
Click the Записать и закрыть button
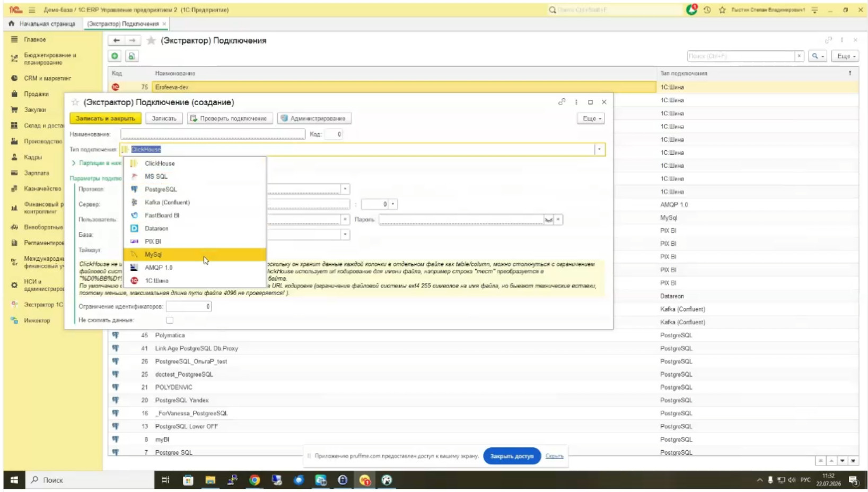tap(106, 118)
